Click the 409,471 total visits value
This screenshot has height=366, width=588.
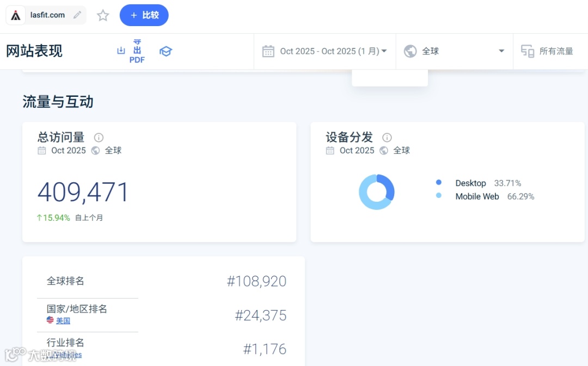coord(83,192)
